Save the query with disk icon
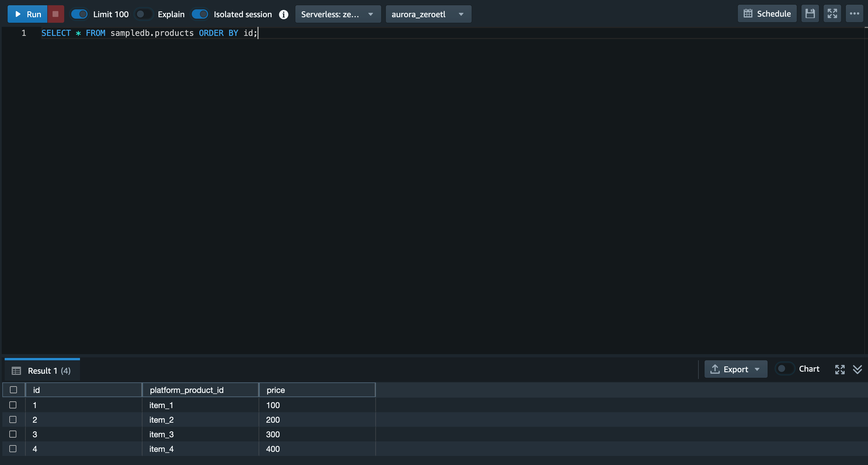 [x=810, y=14]
